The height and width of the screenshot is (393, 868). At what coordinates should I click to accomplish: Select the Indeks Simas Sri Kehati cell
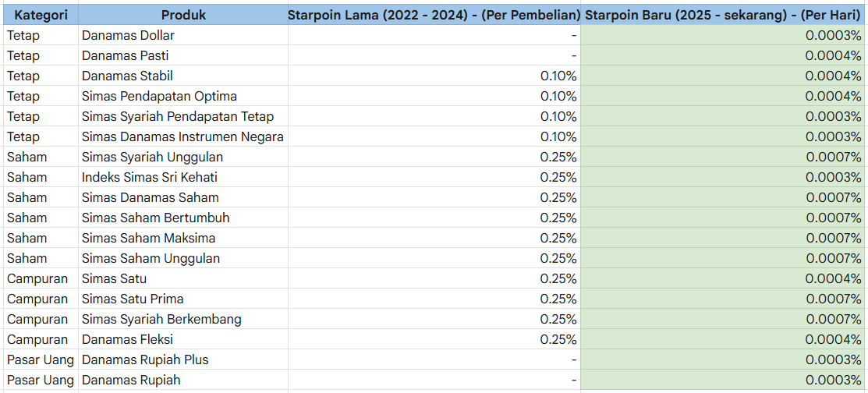183,177
